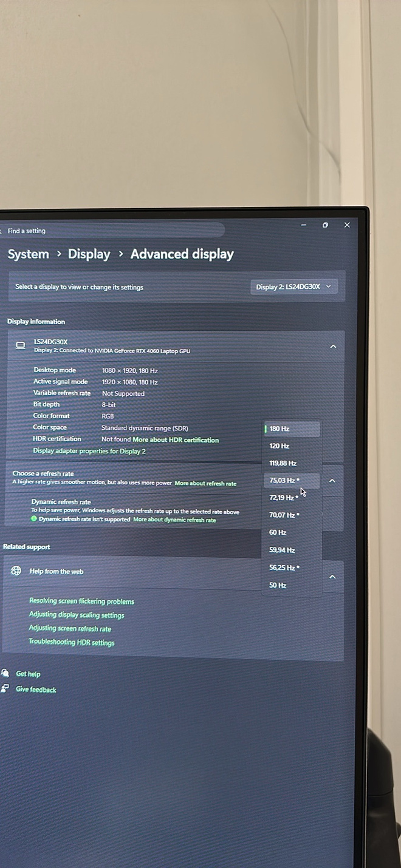The image size is (401, 868).
Task: Go to Display in the breadcrumb
Action: (x=89, y=254)
